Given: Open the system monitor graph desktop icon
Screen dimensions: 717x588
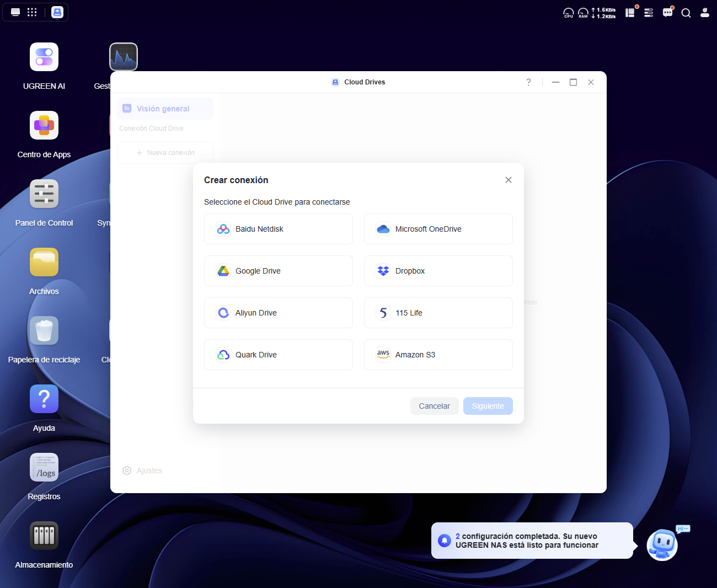Looking at the screenshot, I should coord(124,57).
